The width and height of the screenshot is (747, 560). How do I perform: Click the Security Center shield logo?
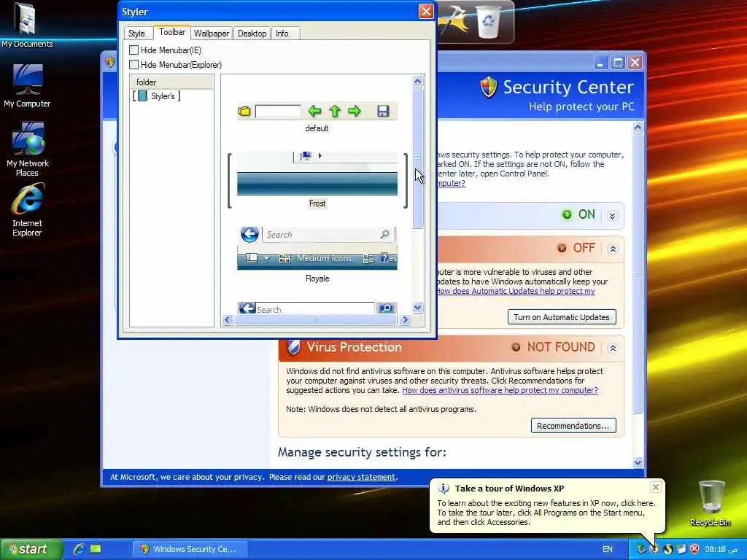(x=488, y=87)
